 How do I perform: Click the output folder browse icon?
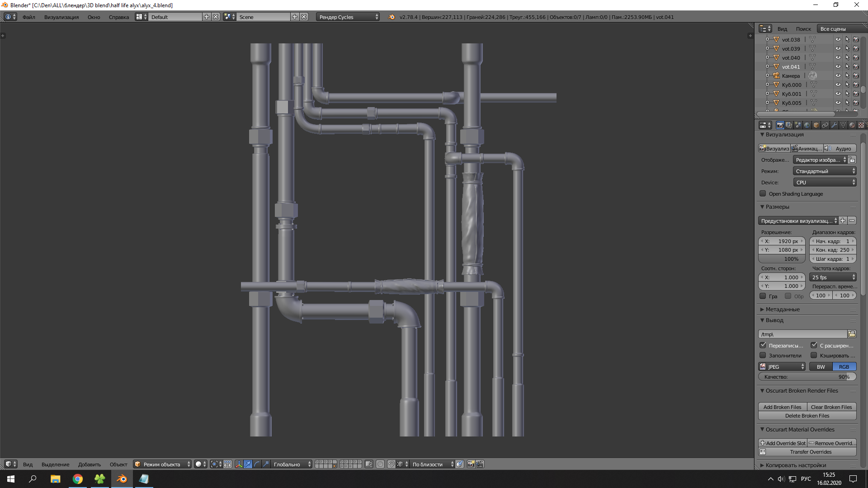(x=852, y=334)
